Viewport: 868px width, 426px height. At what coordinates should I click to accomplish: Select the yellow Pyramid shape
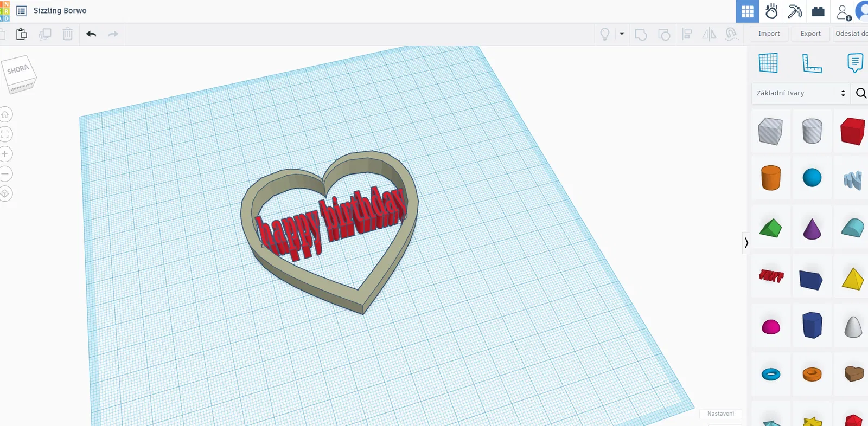click(853, 279)
